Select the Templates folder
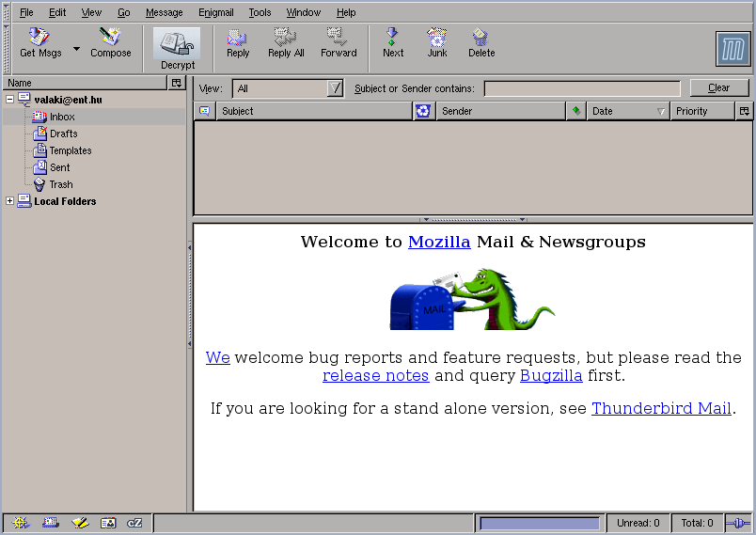 (x=70, y=150)
